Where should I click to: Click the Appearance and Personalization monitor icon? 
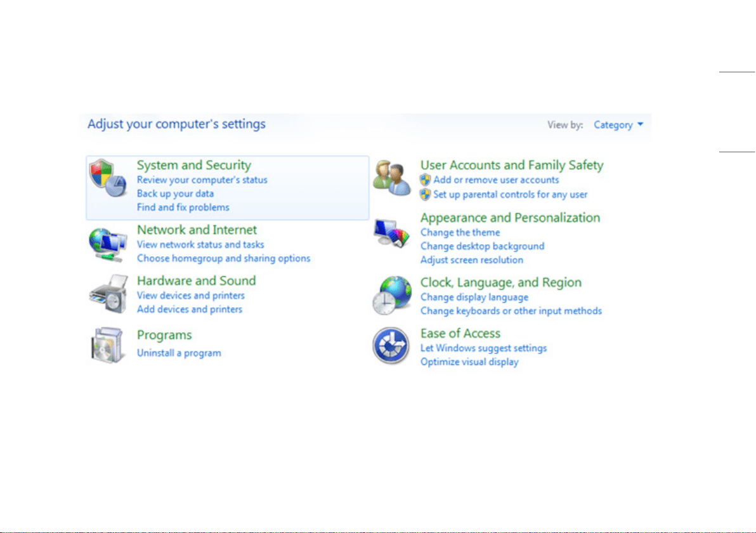391,234
